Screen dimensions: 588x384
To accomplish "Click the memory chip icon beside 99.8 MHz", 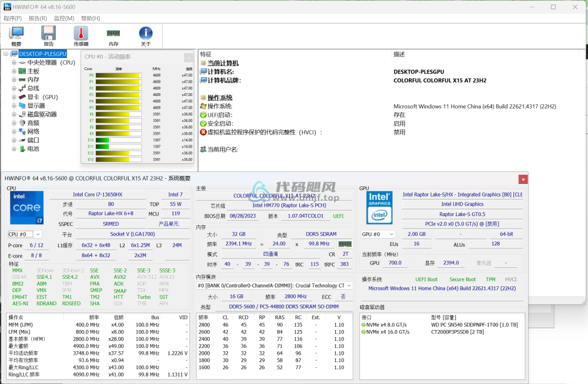I will click(345, 244).
